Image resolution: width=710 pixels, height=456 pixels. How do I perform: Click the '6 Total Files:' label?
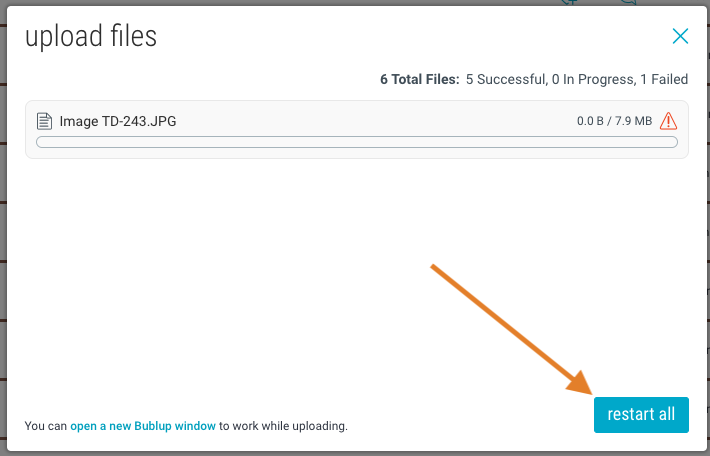419,79
